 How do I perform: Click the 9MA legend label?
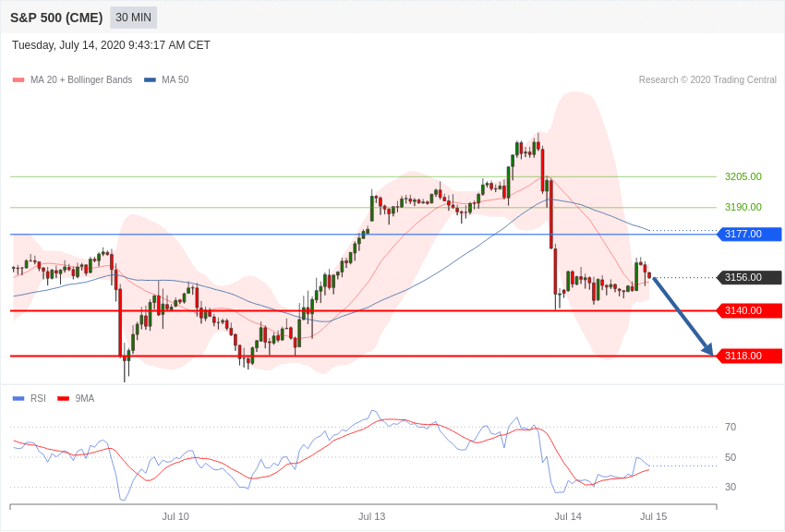click(x=85, y=398)
